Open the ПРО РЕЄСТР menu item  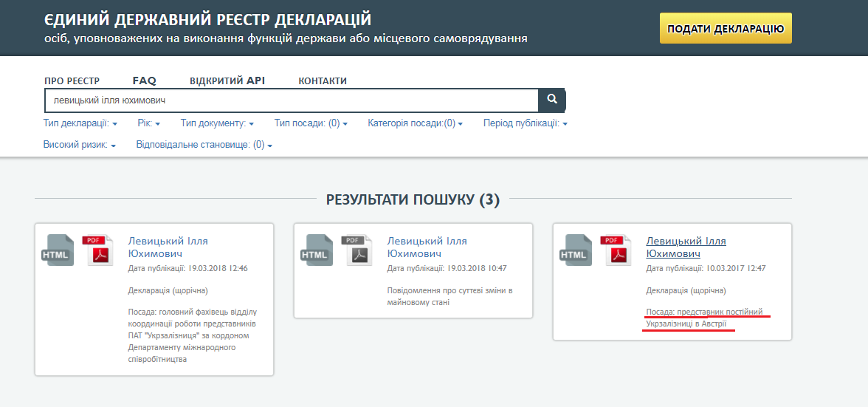(x=72, y=81)
